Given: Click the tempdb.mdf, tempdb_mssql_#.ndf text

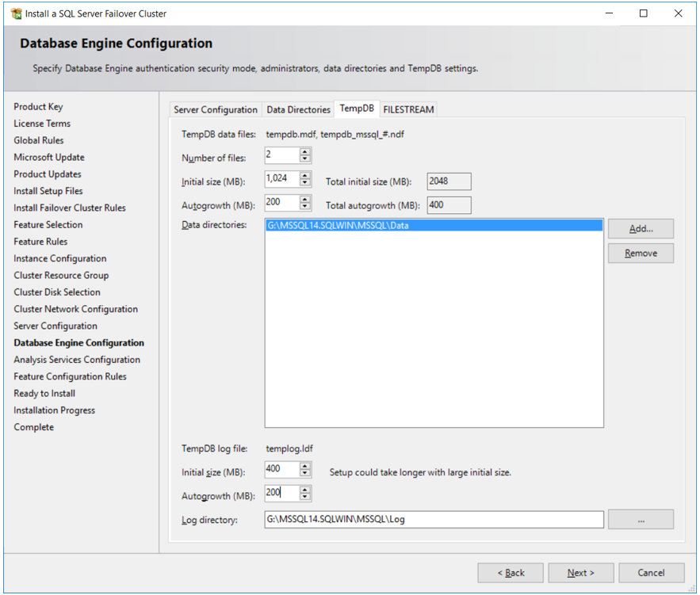Looking at the screenshot, I should tap(335, 134).
